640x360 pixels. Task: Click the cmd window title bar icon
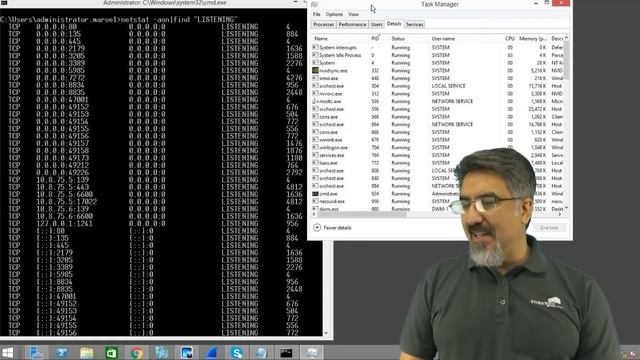coord(3,3)
